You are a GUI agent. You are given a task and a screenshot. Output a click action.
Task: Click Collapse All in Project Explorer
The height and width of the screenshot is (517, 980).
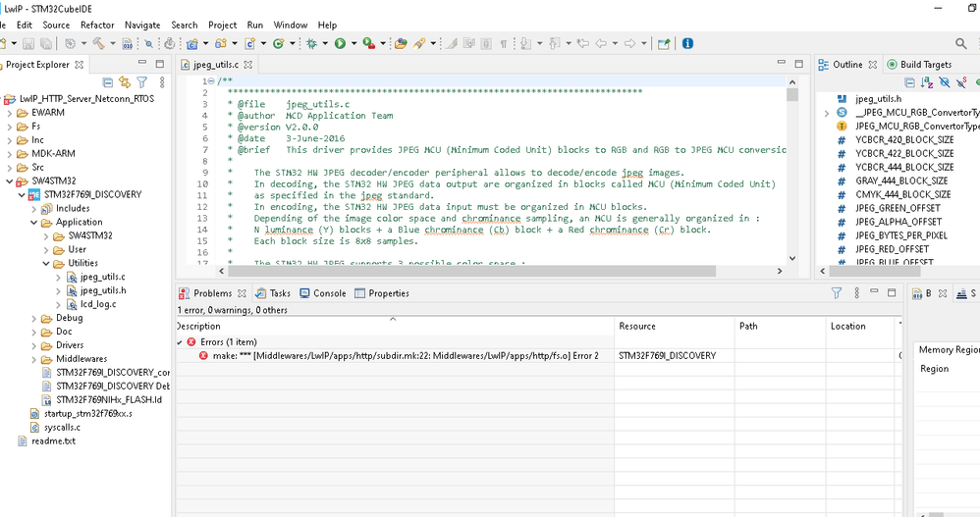(107, 82)
